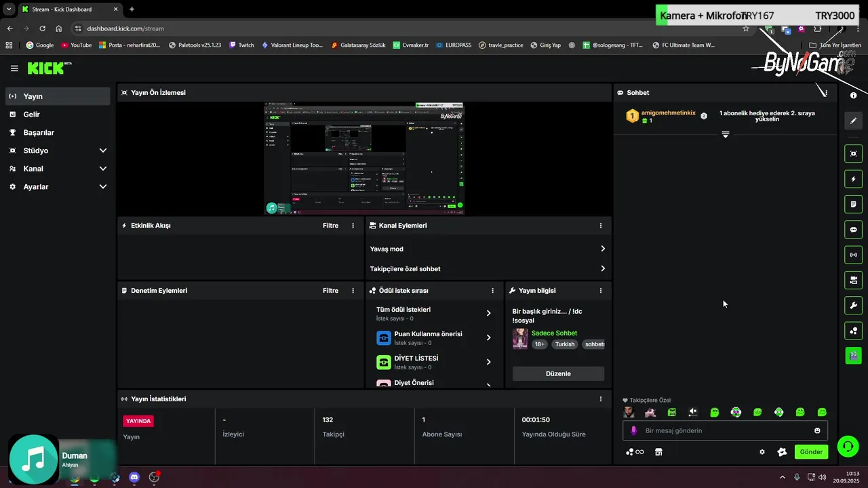
Task: Open chat settings gear icon
Action: coord(762,452)
